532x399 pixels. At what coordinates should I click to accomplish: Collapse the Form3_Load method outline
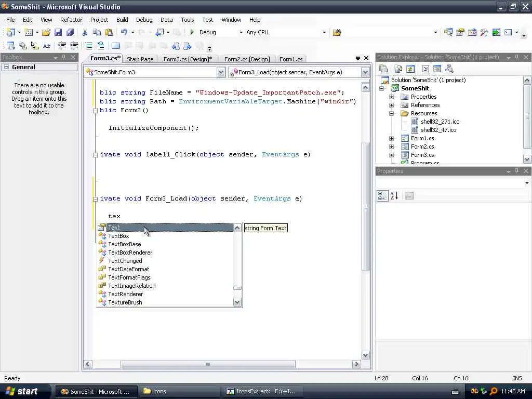(96, 199)
